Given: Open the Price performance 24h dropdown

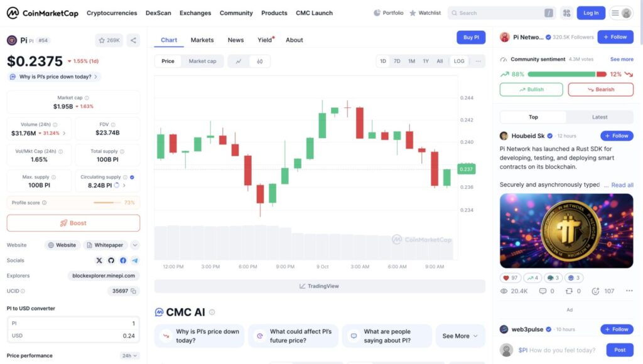Looking at the screenshot, I should 129,355.
